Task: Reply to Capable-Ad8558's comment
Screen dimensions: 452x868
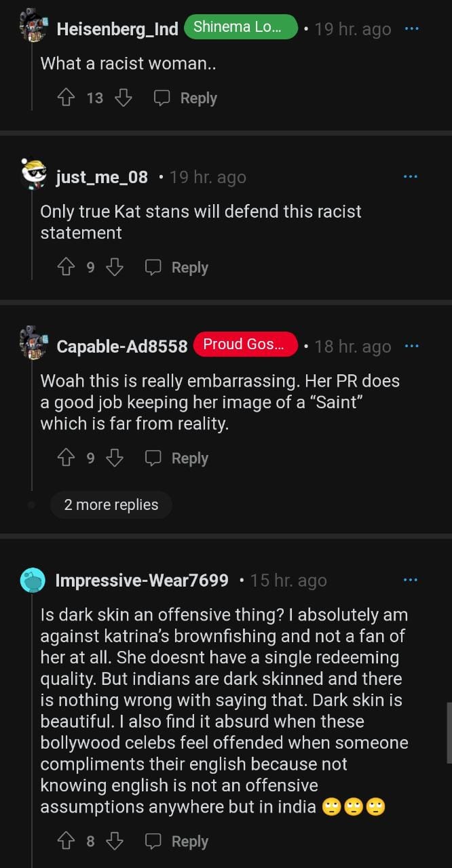Action: click(x=176, y=459)
